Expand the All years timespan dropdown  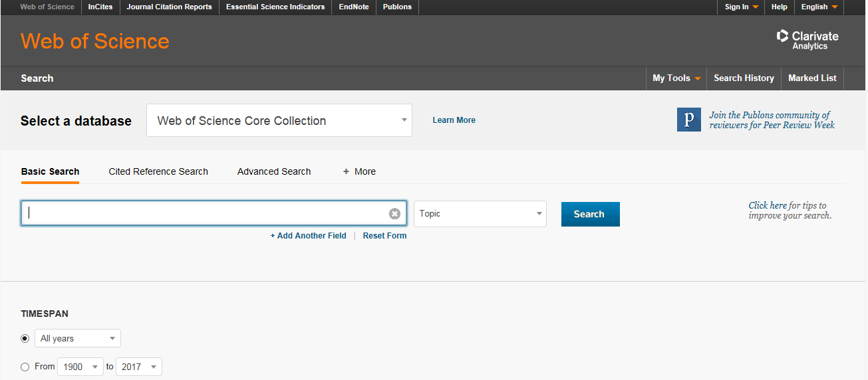[x=78, y=338]
